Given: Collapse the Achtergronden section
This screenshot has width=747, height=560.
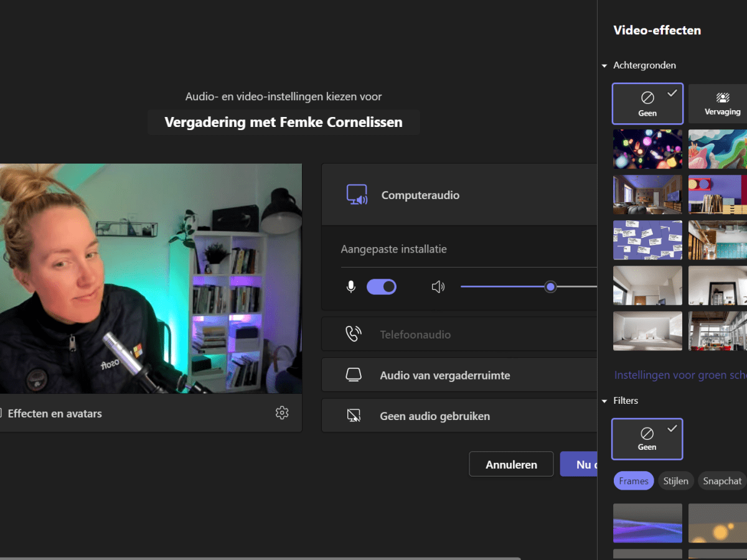Looking at the screenshot, I should click(x=604, y=65).
